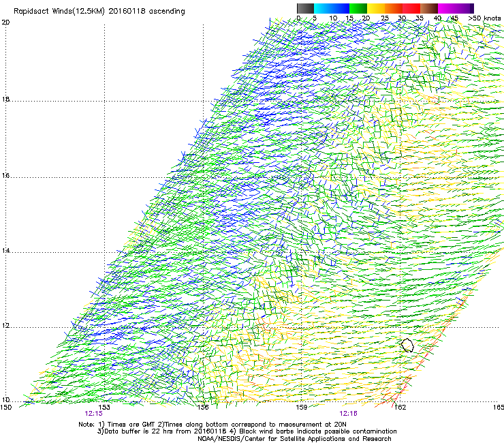This screenshot has height=443, width=504.
Task: Click the yellow 20-25 knots legend swatch
Action: pos(376,8)
